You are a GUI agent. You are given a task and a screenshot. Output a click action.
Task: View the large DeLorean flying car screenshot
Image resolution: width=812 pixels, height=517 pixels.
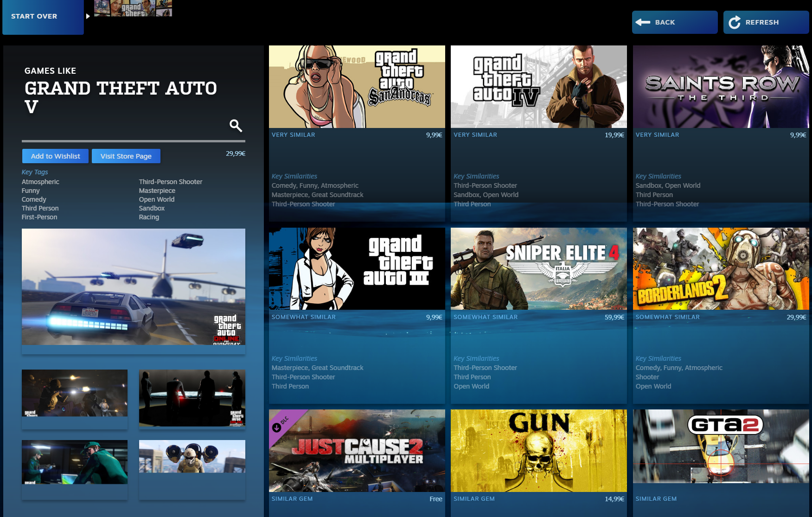[x=134, y=287]
